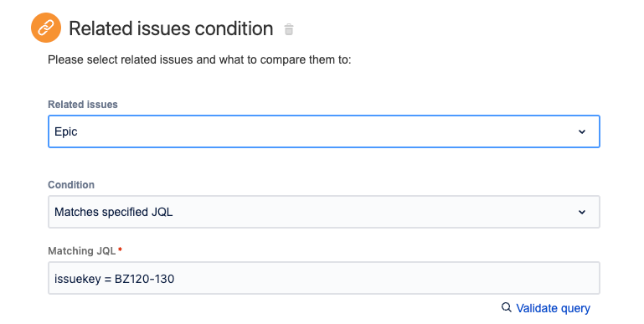
Task: Click the 'Please select related issues' instruction text
Action: [199, 60]
